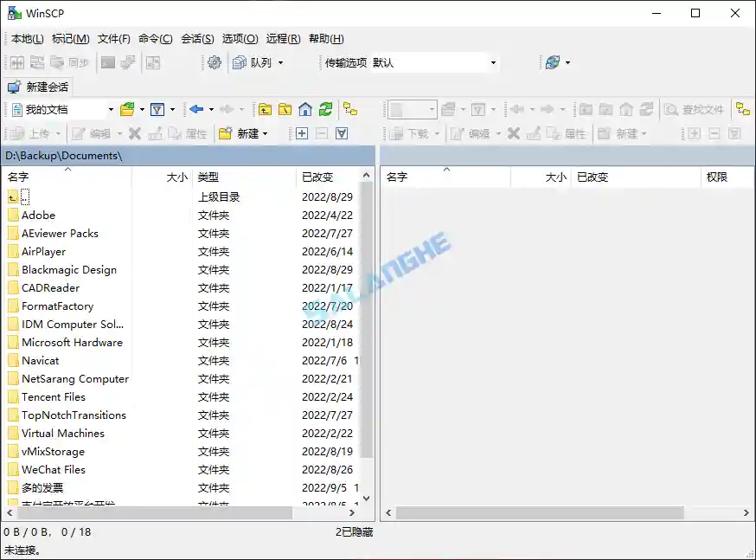
Task: Navigate up to the parent directory
Action: pyautogui.click(x=265, y=110)
